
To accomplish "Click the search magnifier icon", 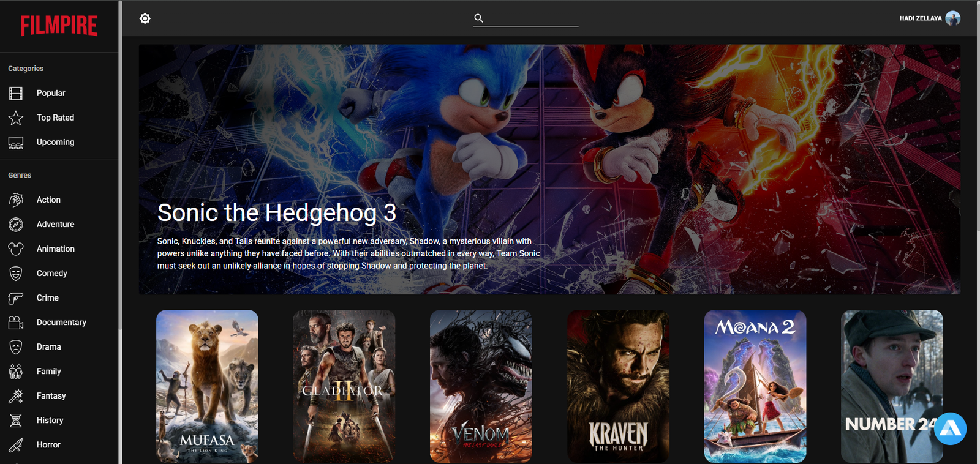I will click(478, 18).
